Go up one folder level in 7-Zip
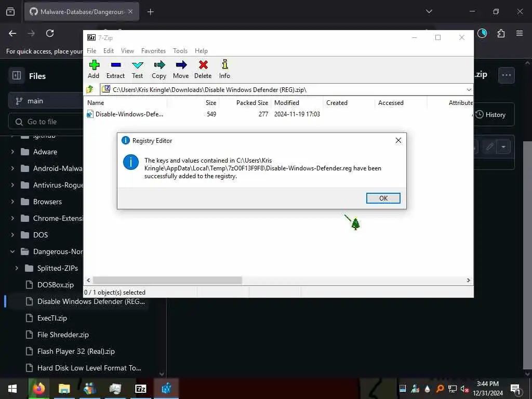 tap(90, 89)
